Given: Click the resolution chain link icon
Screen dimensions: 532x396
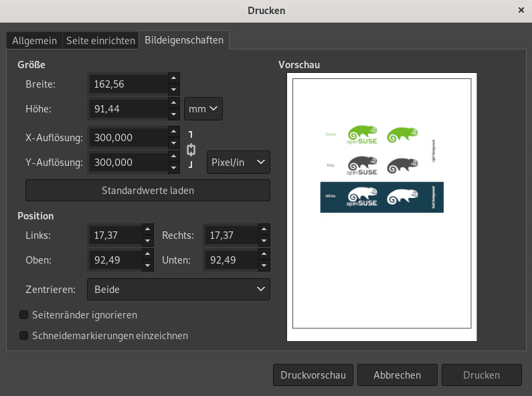Looking at the screenshot, I should coord(191,150).
